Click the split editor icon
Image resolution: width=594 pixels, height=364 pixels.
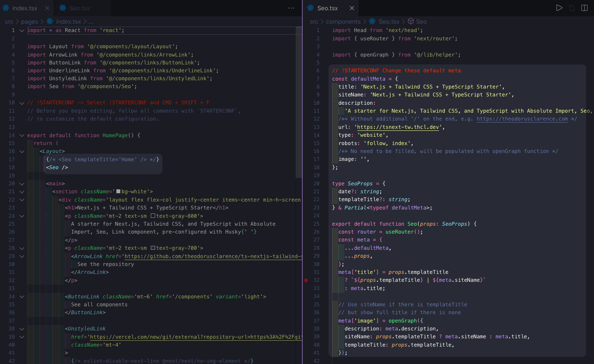tap(584, 8)
